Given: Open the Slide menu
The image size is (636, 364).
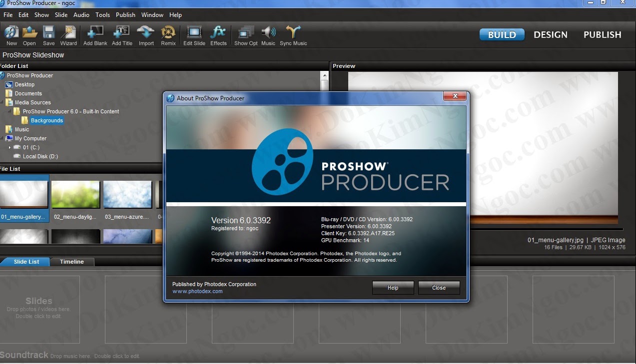Looking at the screenshot, I should (x=61, y=15).
